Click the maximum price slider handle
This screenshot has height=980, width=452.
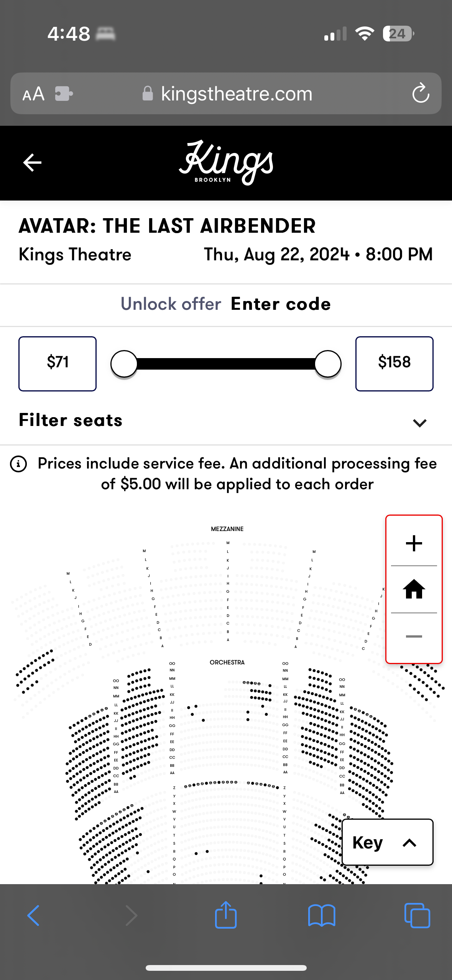click(x=328, y=363)
